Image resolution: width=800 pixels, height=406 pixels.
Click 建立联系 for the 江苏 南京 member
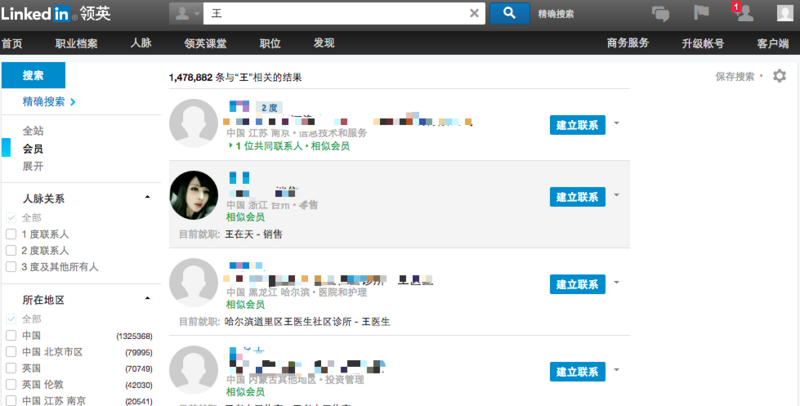click(578, 125)
